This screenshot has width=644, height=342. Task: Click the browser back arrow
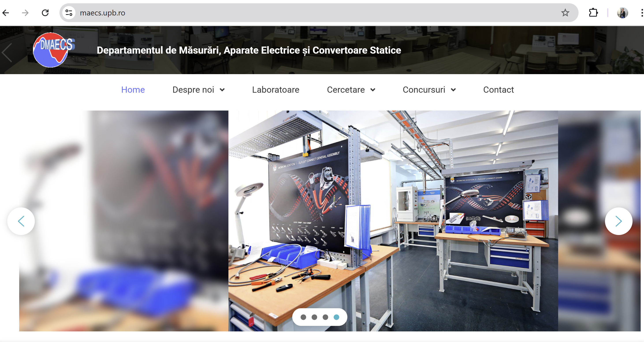(6, 13)
